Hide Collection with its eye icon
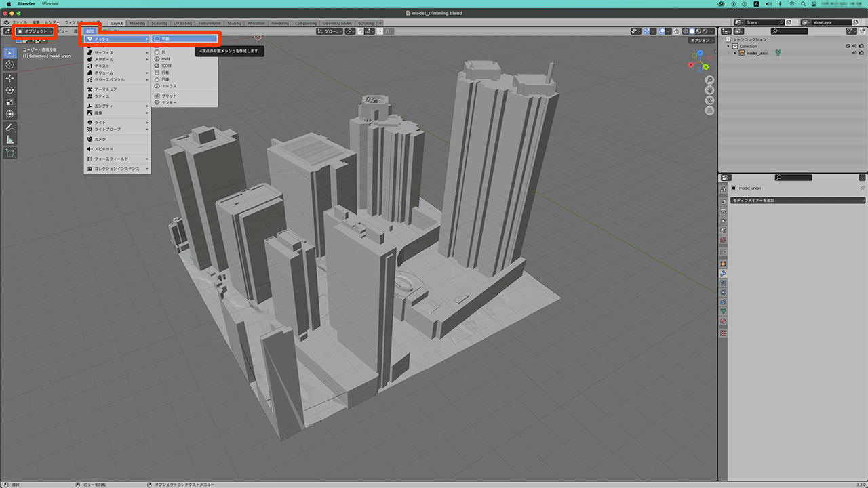The width and height of the screenshot is (868, 488). [854, 46]
